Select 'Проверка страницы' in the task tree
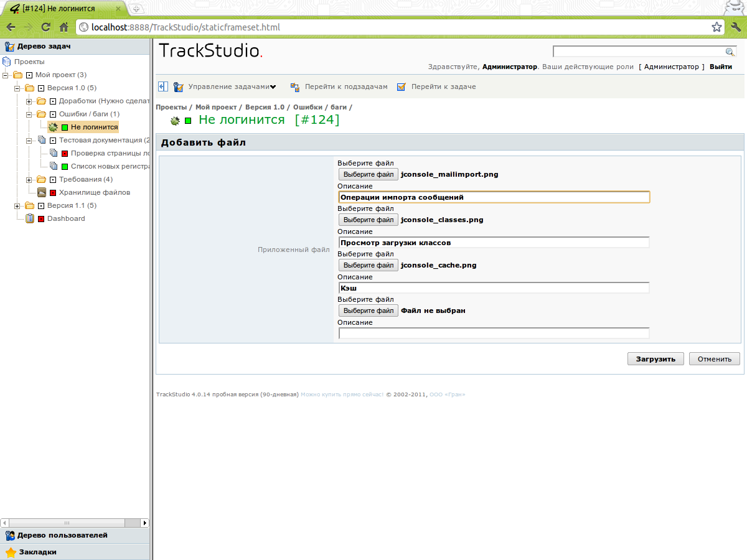 click(x=110, y=153)
